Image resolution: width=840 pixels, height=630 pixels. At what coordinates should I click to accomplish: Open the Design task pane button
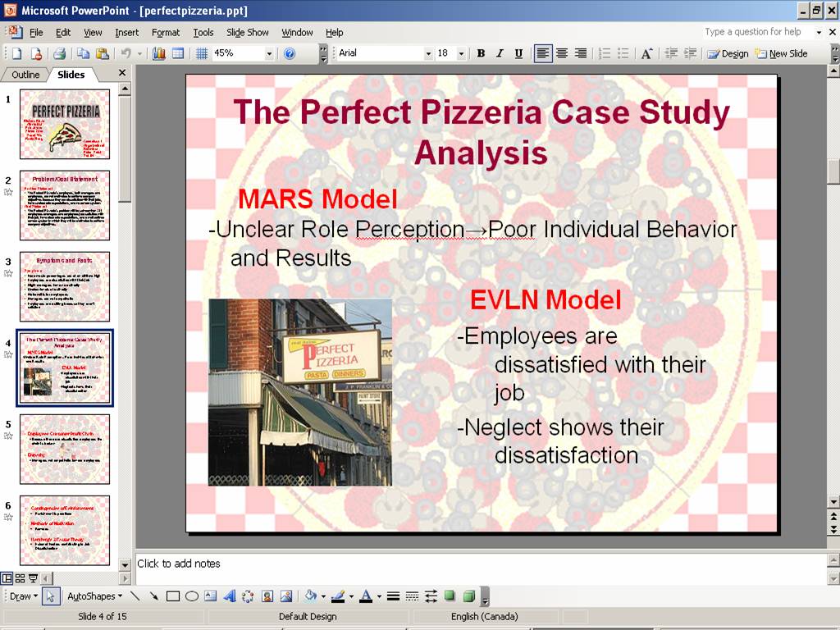coord(728,53)
